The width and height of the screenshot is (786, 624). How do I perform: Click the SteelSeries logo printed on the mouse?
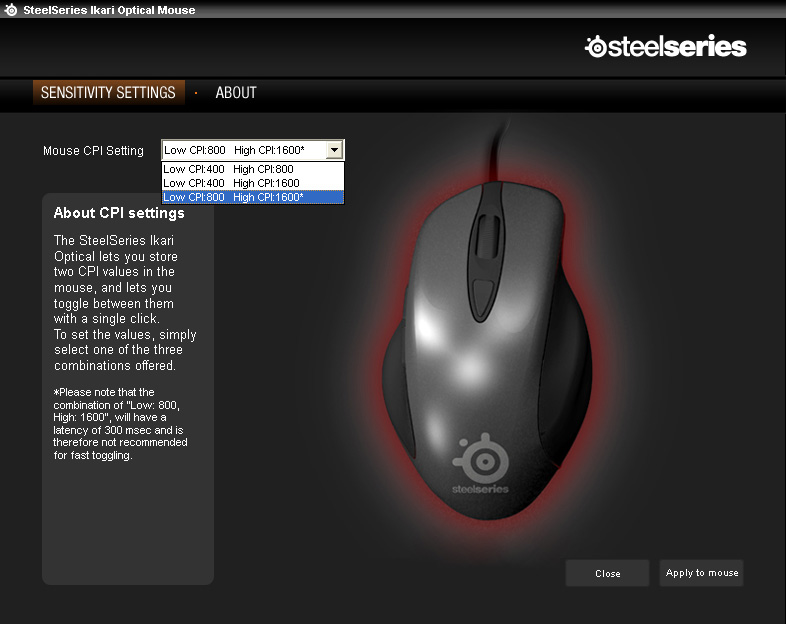pyautogui.click(x=481, y=464)
